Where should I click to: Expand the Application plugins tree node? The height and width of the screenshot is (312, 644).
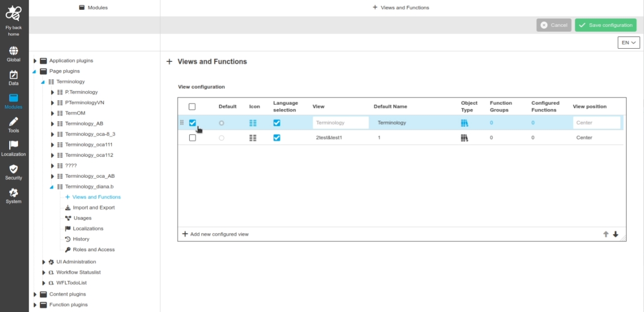(x=35, y=61)
